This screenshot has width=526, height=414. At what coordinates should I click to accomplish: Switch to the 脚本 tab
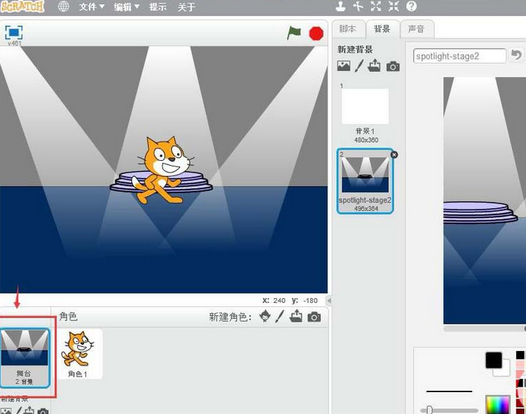tap(348, 29)
